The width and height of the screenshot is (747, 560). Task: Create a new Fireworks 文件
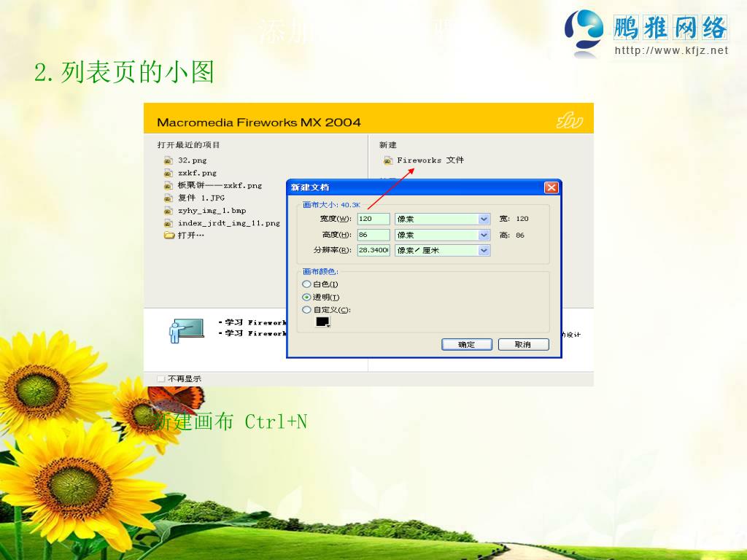[x=430, y=160]
